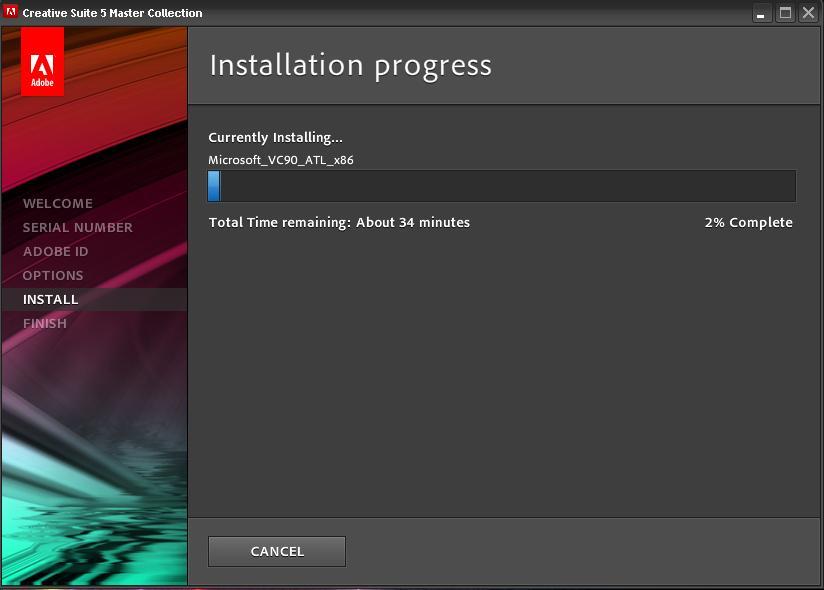Click the installation progress bar

point(500,185)
